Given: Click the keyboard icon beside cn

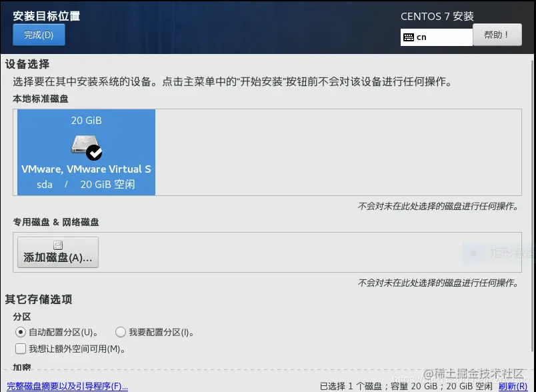Looking at the screenshot, I should (409, 37).
